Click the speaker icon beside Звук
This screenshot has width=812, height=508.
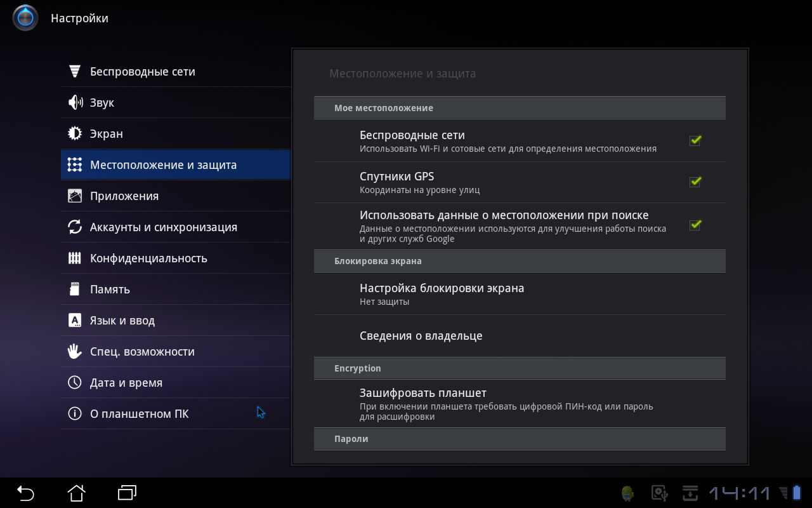click(75, 102)
